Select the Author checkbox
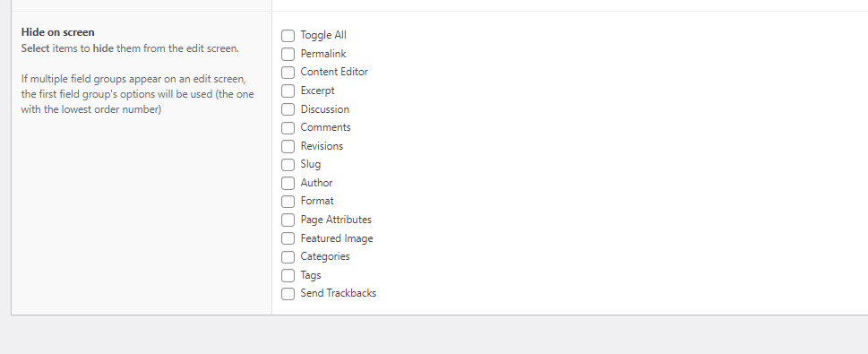Image resolution: width=868 pixels, height=354 pixels. (288, 184)
